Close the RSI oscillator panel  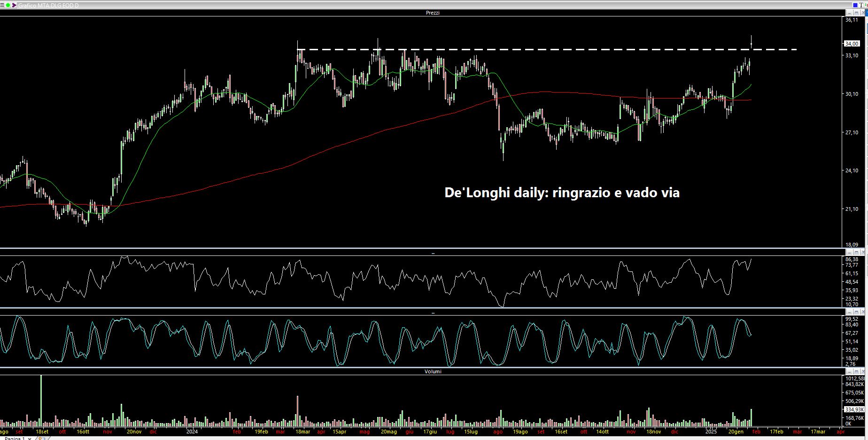click(863, 252)
